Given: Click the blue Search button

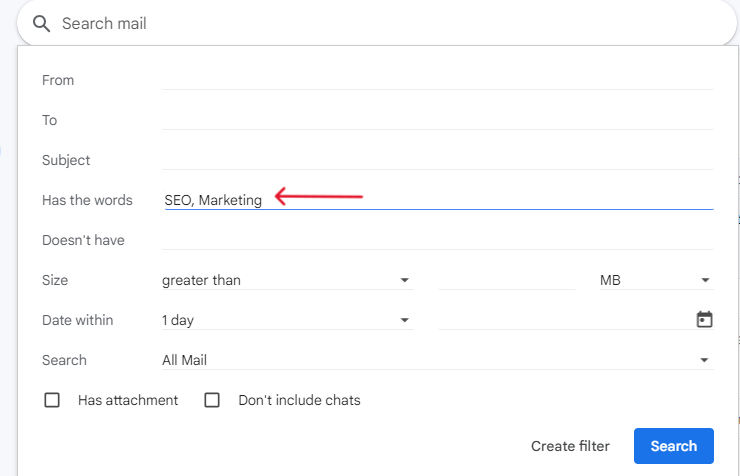Looking at the screenshot, I should pyautogui.click(x=673, y=446).
